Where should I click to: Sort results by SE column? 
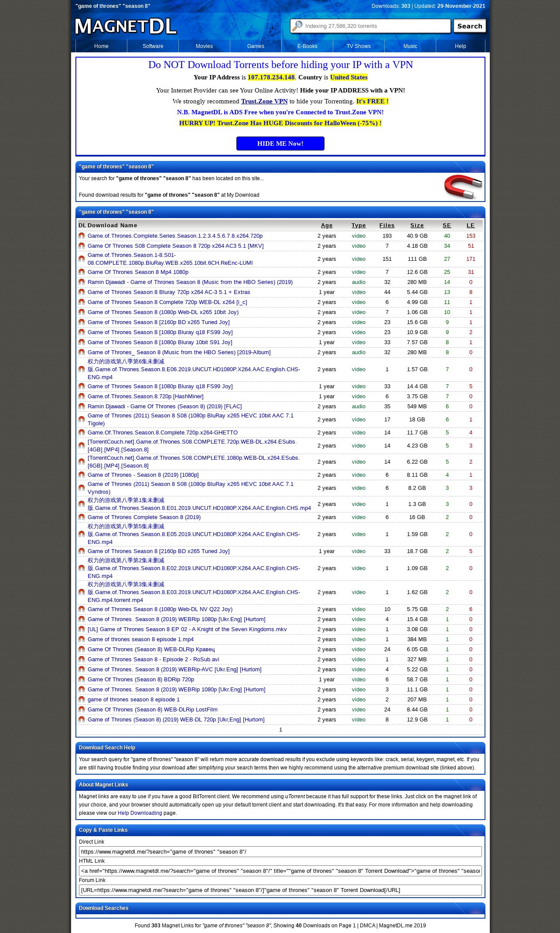click(447, 226)
